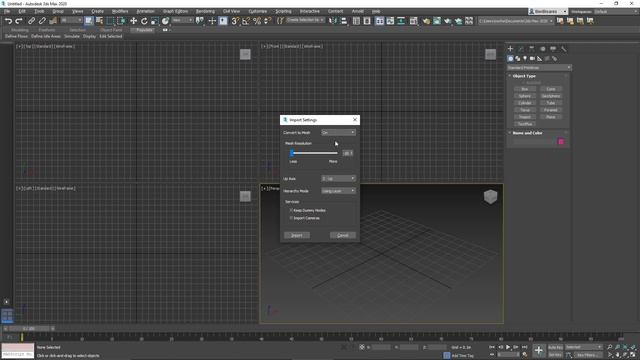The image size is (640, 360).
Task: Click Cancel button in Import Settings
Action: point(343,236)
